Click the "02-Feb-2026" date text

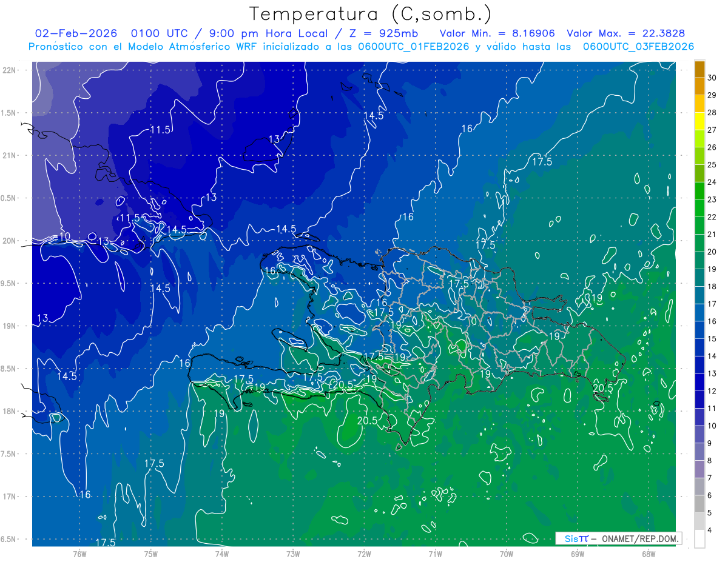[x=76, y=33]
